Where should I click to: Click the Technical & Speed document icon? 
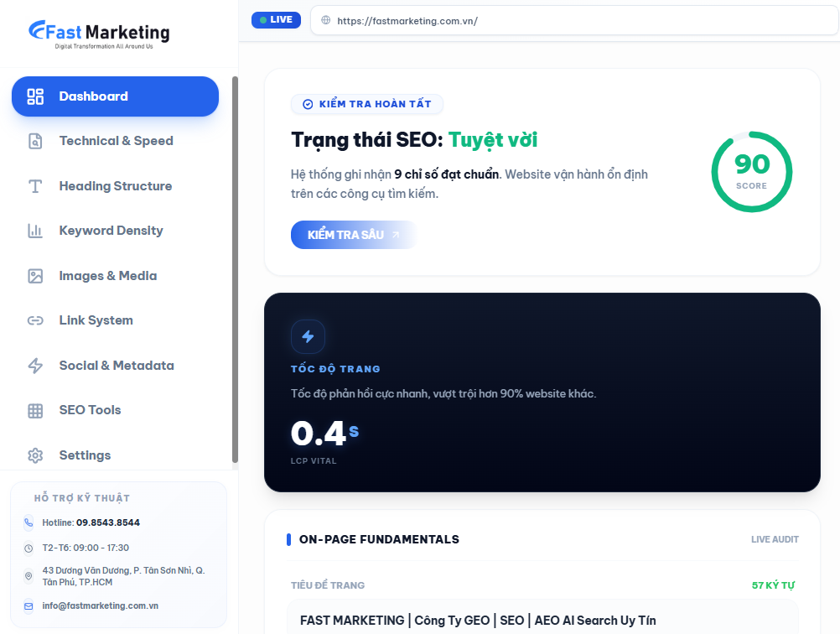(x=35, y=141)
